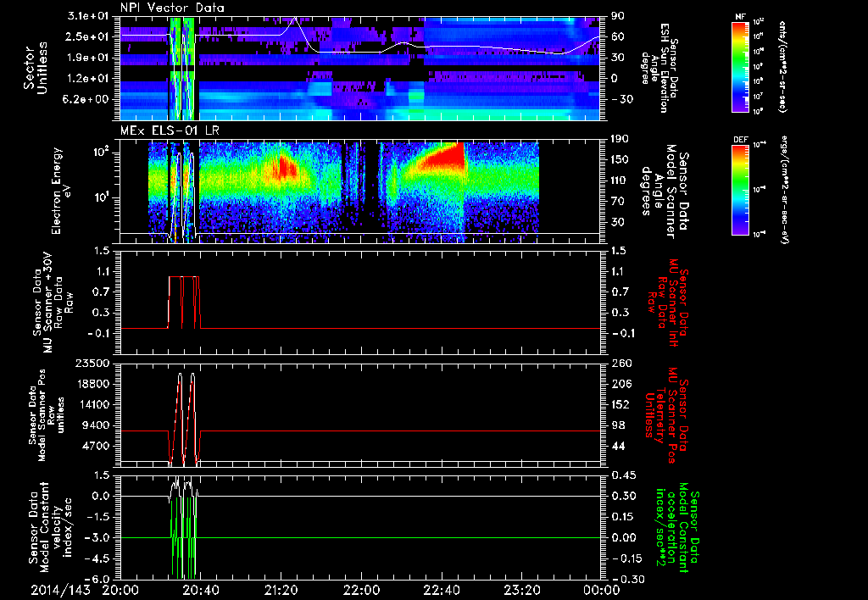
Task: Click the 0.45 acceleration tick label
Action: [622, 475]
